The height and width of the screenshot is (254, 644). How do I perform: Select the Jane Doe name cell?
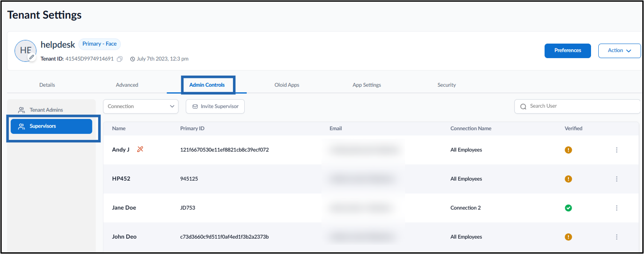pyautogui.click(x=124, y=208)
